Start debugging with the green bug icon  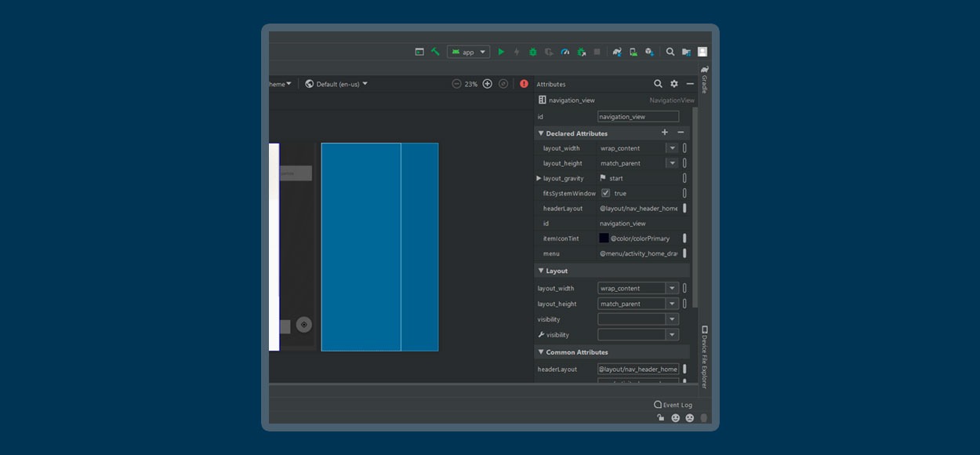[x=532, y=52]
